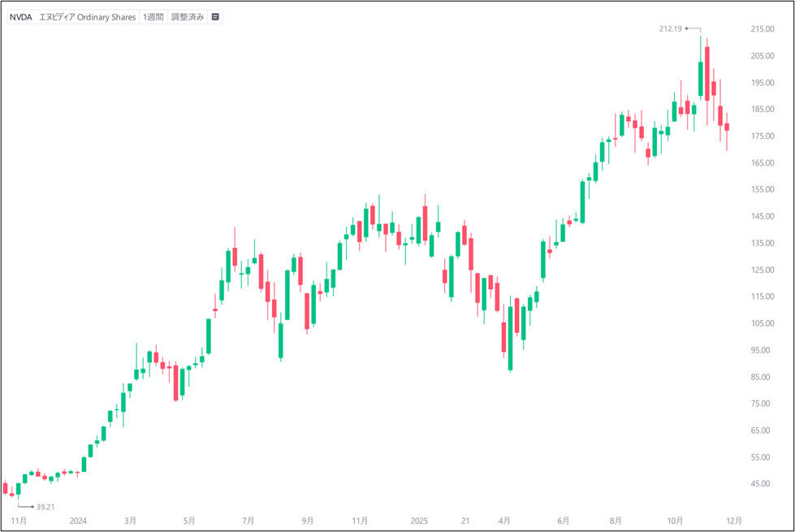Click the 45.00 price axis label
Viewport: 795px width, 532px height.
pyautogui.click(x=763, y=484)
